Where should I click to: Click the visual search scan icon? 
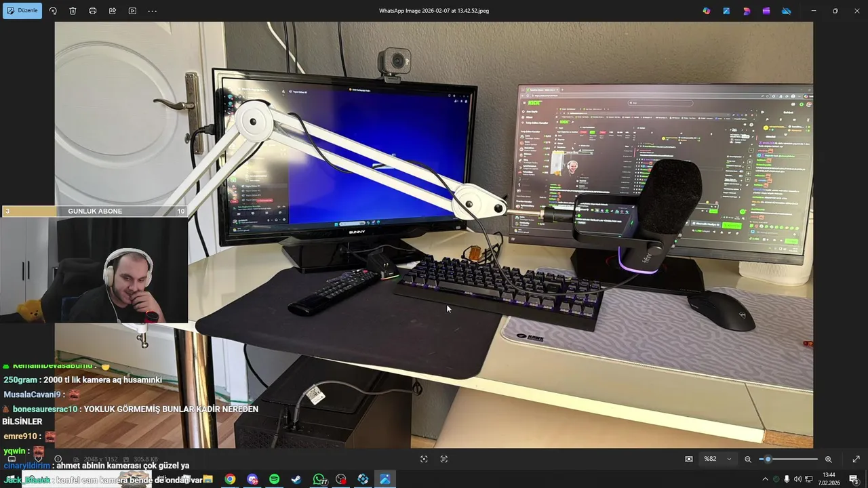(x=424, y=459)
